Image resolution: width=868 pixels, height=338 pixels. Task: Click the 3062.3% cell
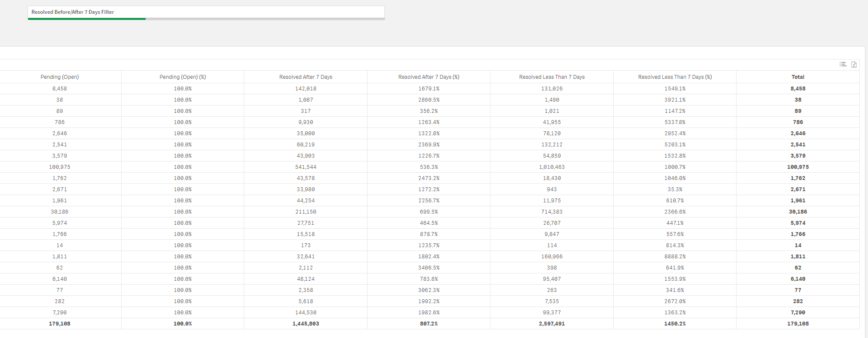[x=429, y=290]
